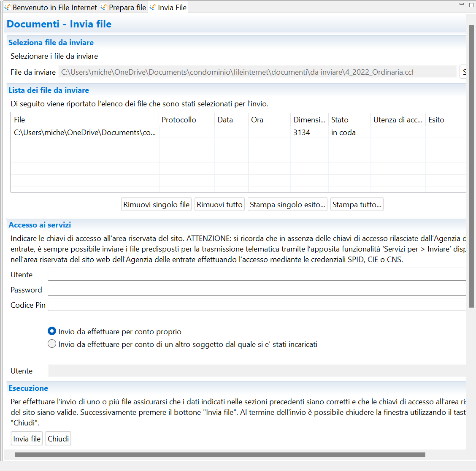Click the 'Esecuzione' section header

[x=28, y=388]
